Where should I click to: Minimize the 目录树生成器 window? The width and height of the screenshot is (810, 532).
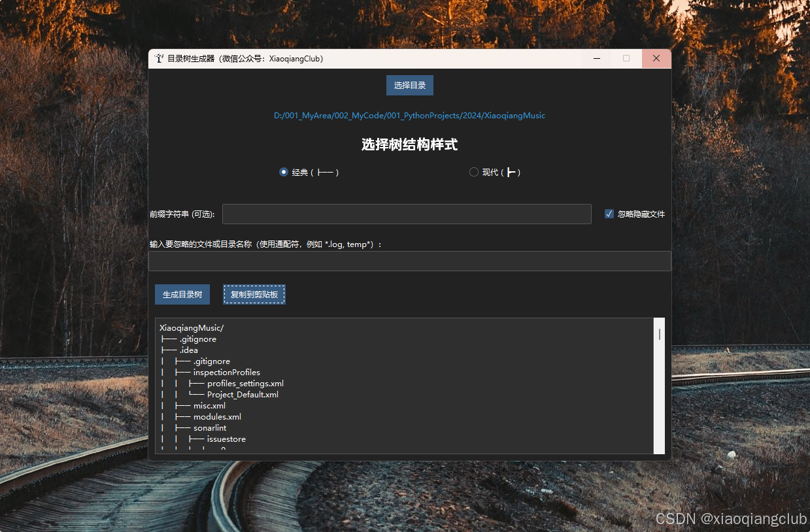tap(597, 58)
